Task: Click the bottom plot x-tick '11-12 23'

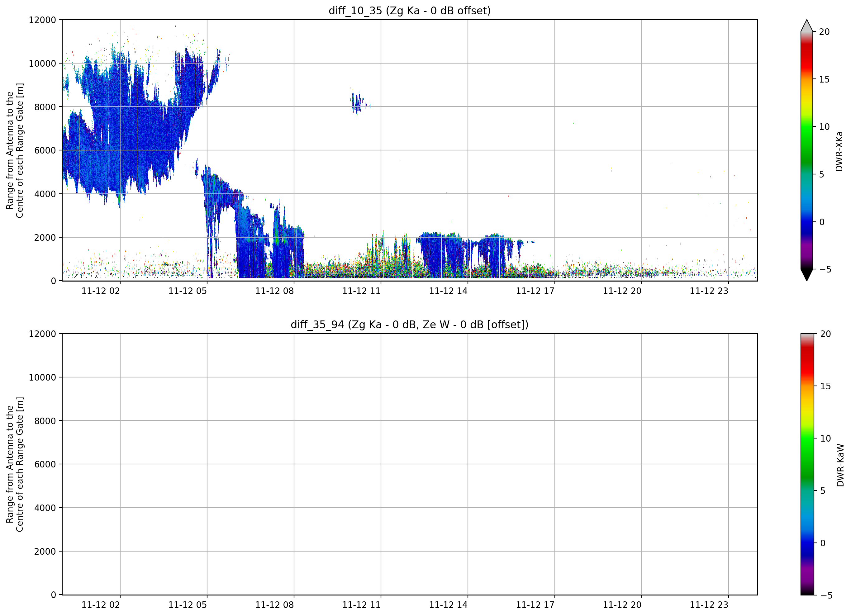Action: [709, 605]
